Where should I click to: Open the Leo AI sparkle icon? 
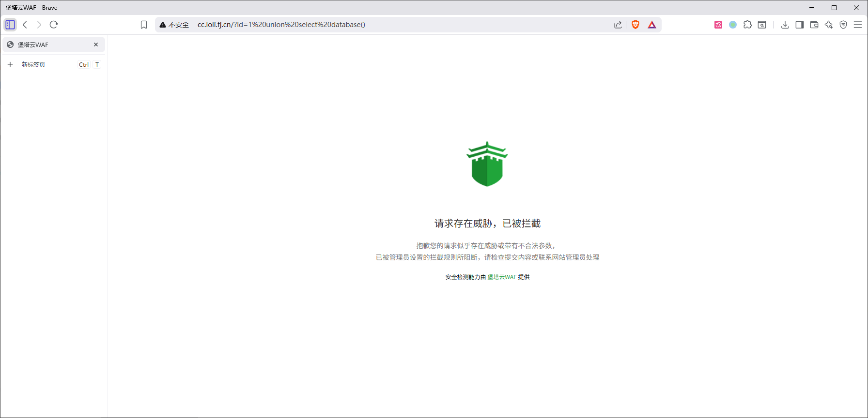829,25
